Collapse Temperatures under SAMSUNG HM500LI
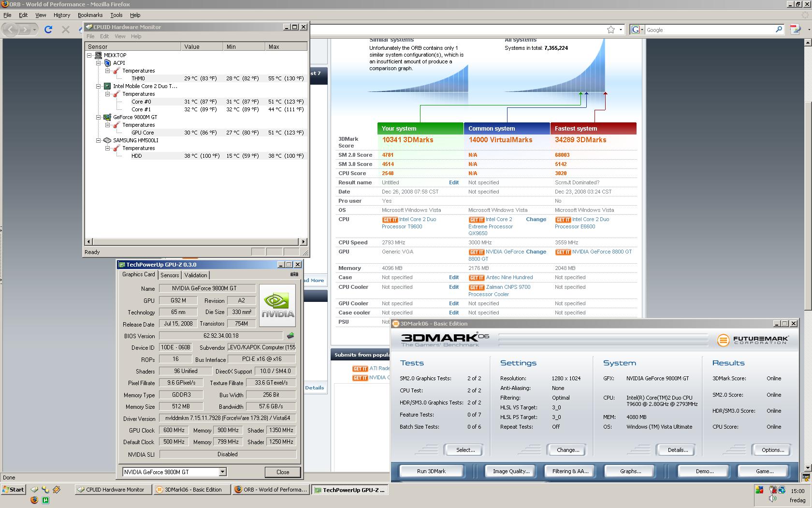 coord(107,148)
